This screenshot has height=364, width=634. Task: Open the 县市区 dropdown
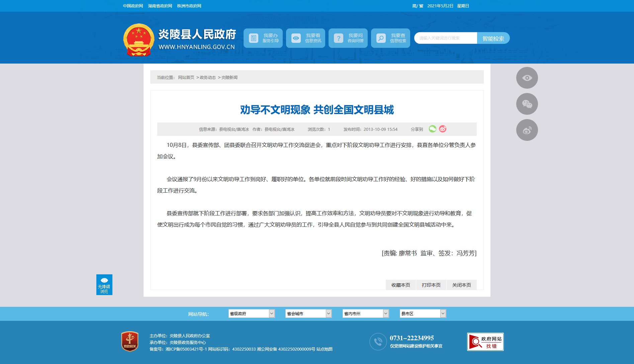423,313
